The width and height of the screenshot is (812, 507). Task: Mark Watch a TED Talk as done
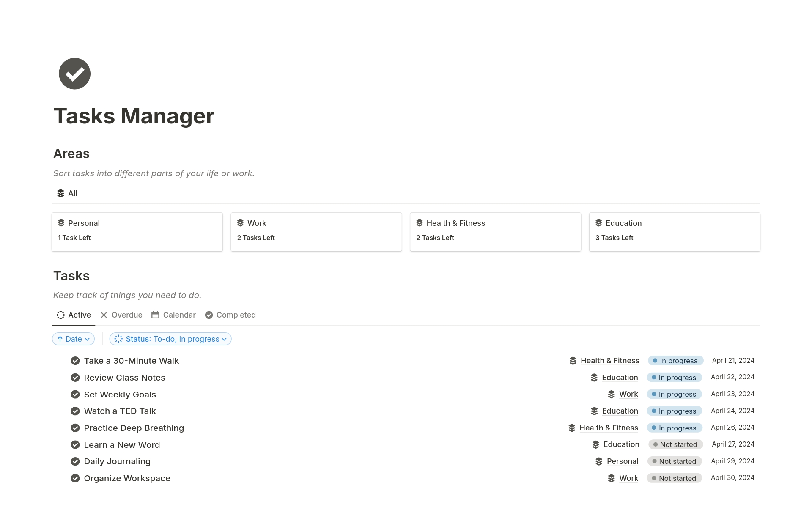point(75,411)
